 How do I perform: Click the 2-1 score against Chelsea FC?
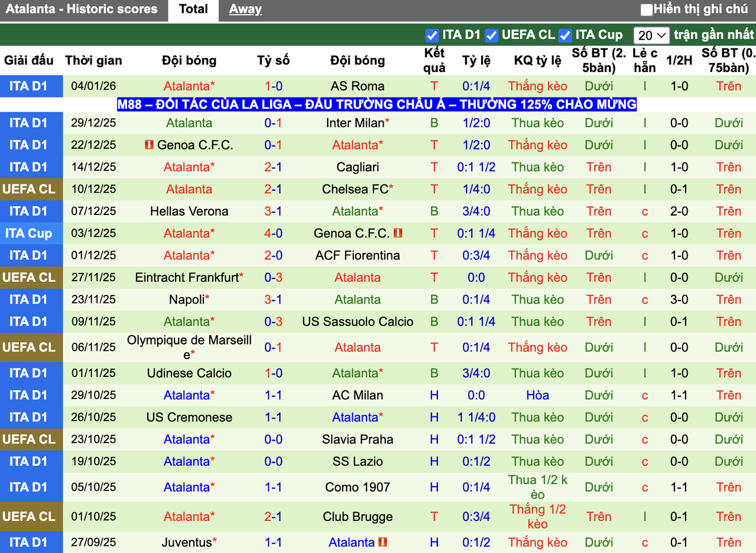point(273,190)
